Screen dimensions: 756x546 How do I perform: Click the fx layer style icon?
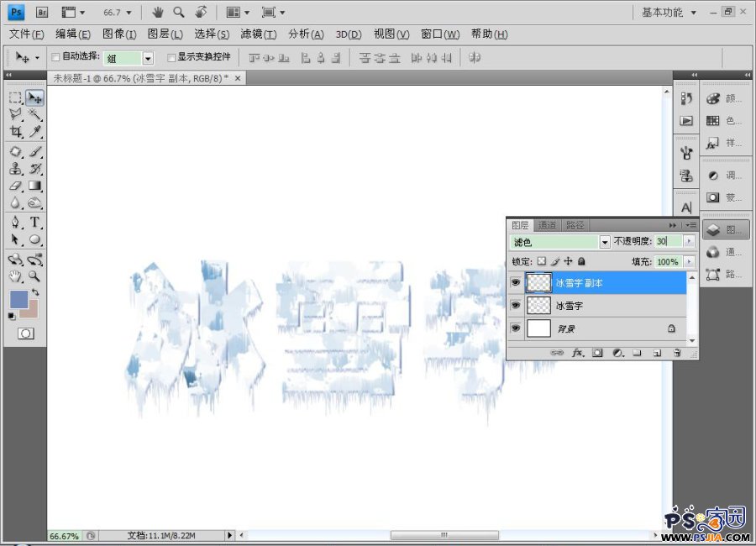[577, 354]
